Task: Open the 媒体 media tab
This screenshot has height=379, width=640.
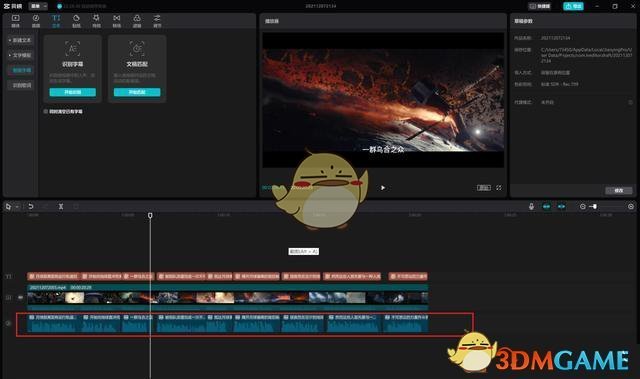Action: point(16,21)
